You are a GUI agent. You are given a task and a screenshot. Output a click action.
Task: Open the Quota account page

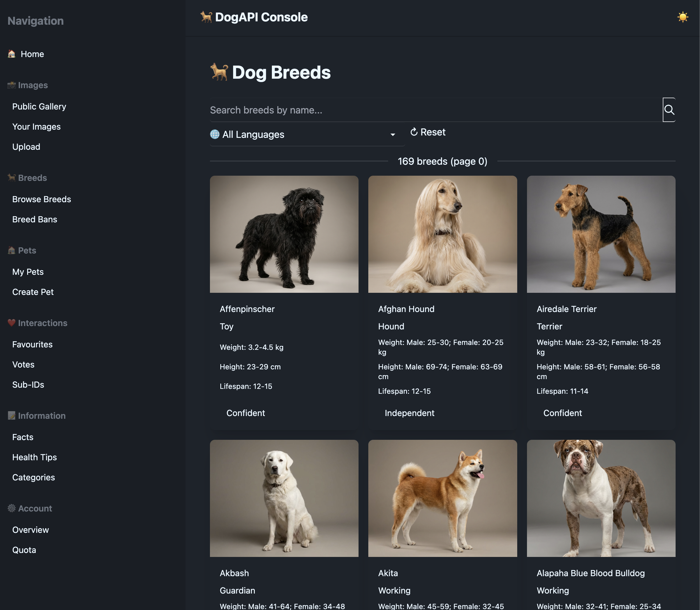[24, 550]
